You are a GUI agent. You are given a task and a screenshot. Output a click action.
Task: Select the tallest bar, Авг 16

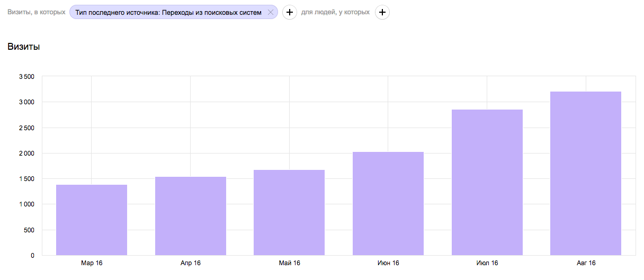click(586, 173)
